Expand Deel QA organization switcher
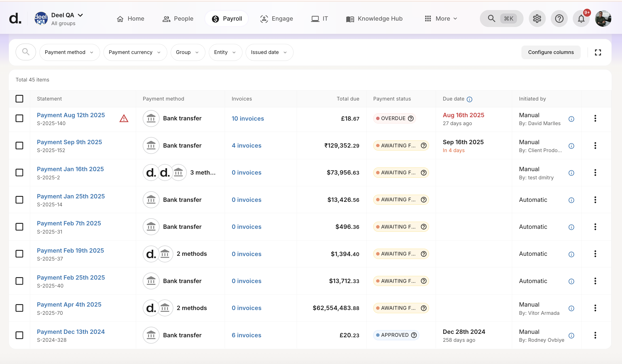The height and width of the screenshot is (364, 622). (80, 15)
